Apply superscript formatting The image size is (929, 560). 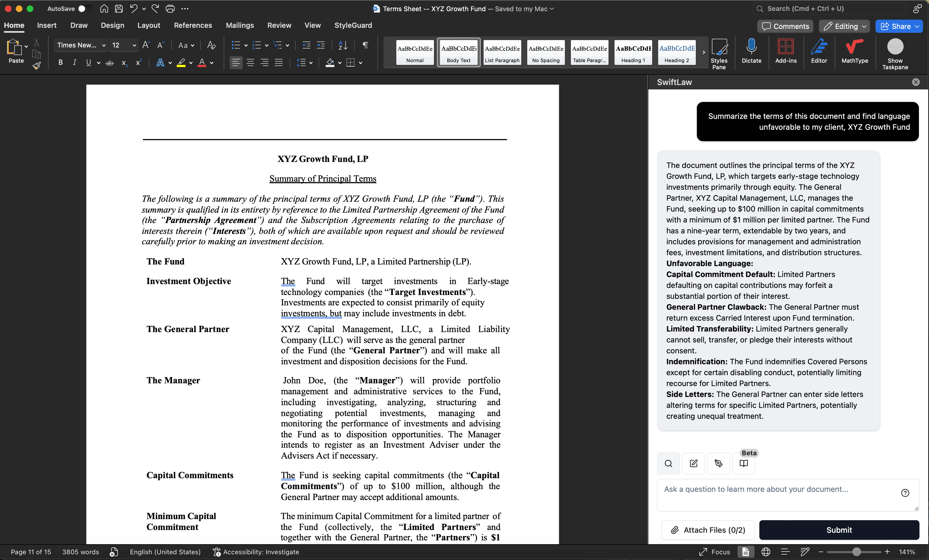[139, 62]
